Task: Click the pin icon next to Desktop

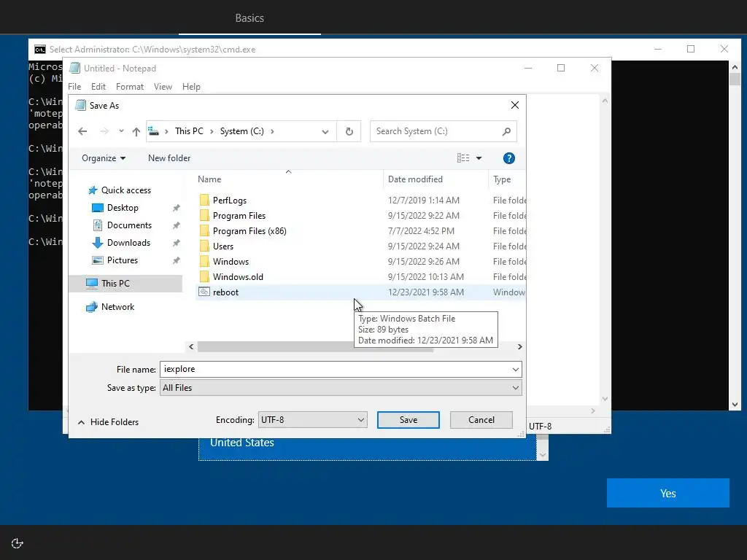Action: pyautogui.click(x=177, y=208)
